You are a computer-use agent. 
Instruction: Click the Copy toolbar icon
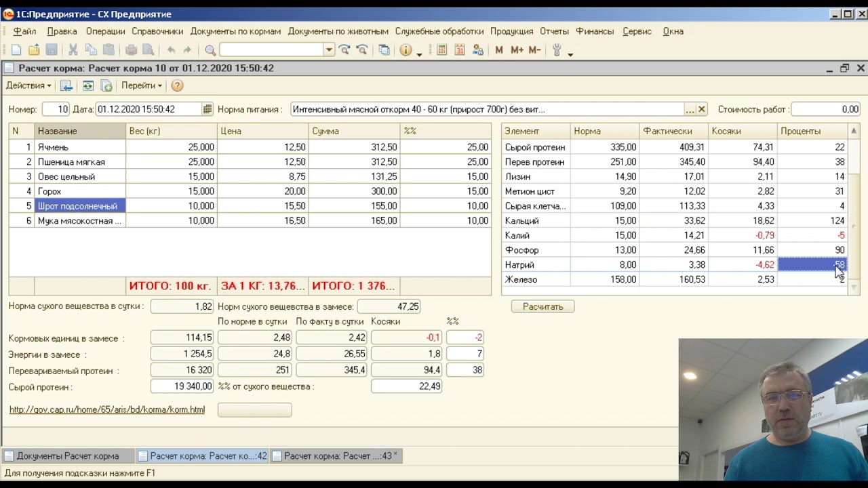point(91,50)
